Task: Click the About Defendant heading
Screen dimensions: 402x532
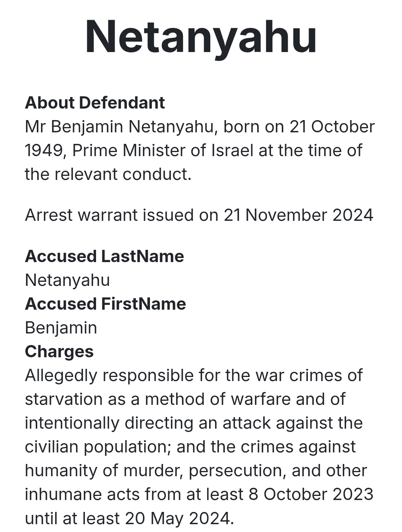Action: coord(95,103)
